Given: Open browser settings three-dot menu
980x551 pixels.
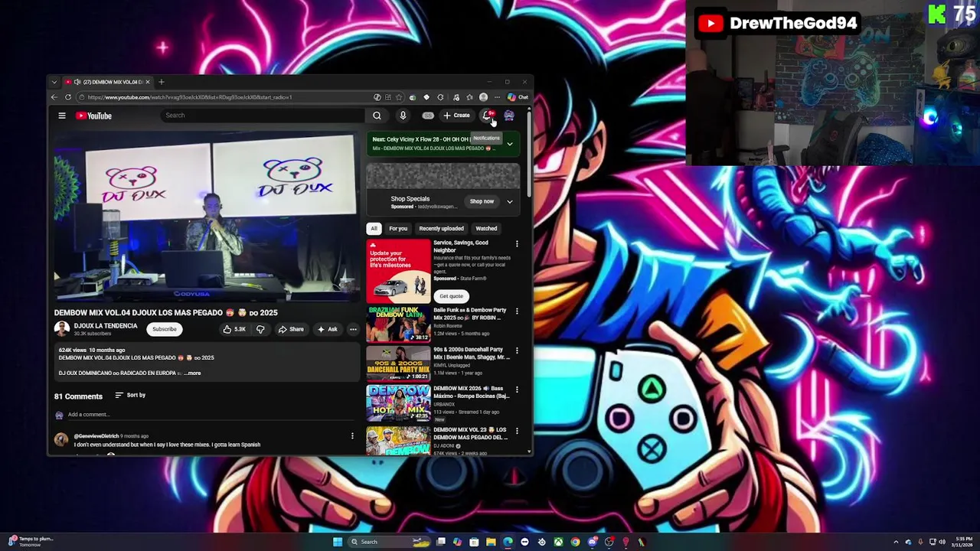Looking at the screenshot, I should click(x=497, y=97).
